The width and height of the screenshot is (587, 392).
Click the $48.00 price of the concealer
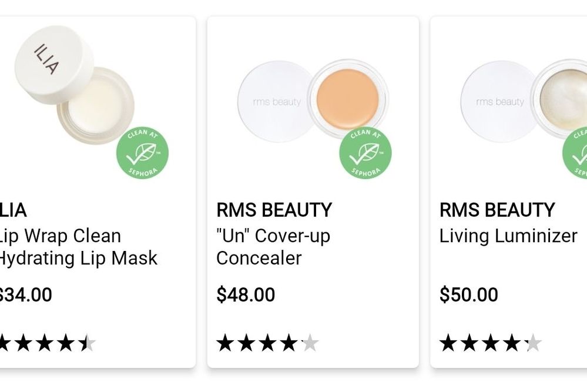pos(246,295)
